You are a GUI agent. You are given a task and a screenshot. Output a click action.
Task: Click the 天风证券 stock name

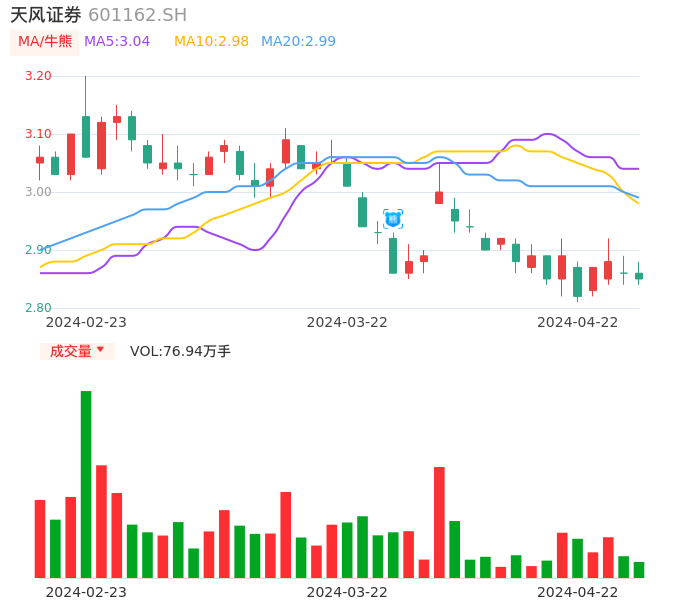point(46,15)
